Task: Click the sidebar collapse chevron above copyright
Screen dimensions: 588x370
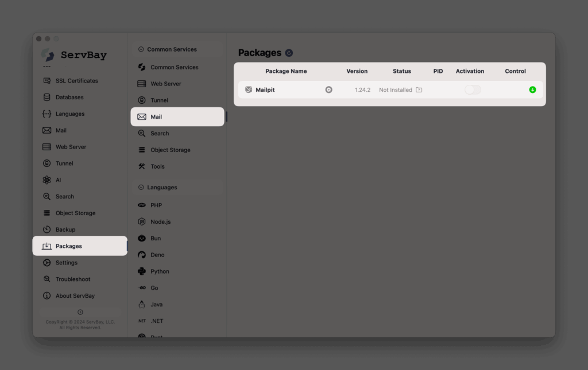Action: [x=80, y=312]
